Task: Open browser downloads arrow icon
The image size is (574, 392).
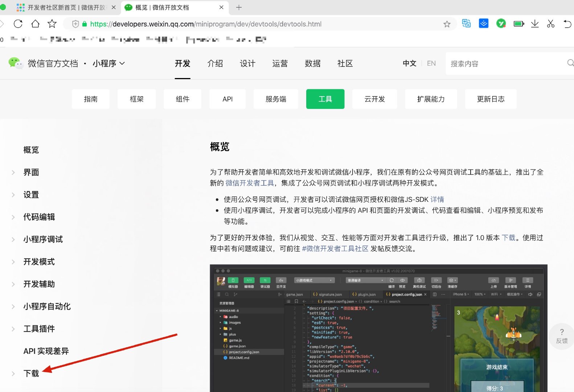Action: 535,24
